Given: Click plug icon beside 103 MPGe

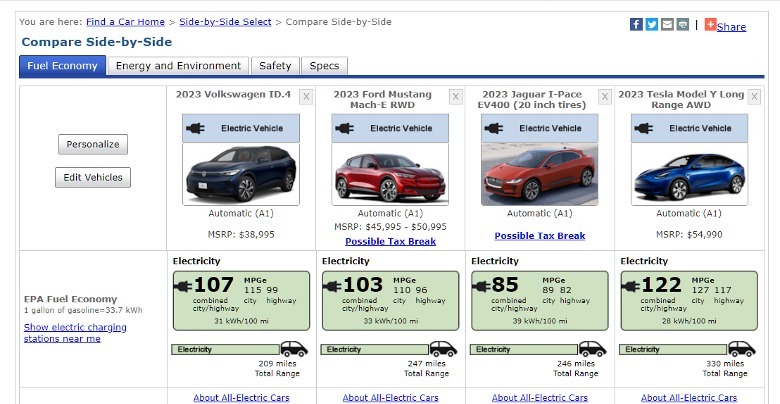Looking at the screenshot, I should (332, 287).
